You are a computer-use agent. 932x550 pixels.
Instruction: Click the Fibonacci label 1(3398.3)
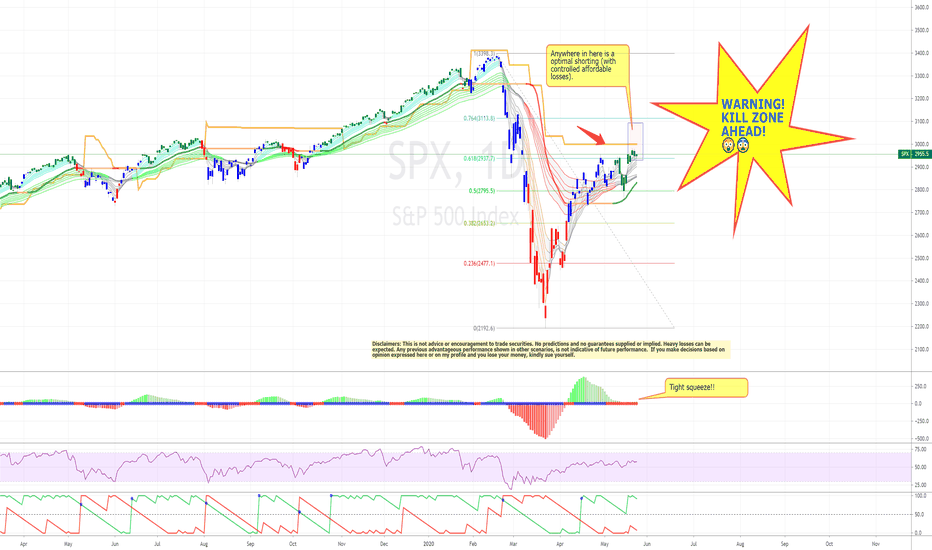[x=484, y=54]
